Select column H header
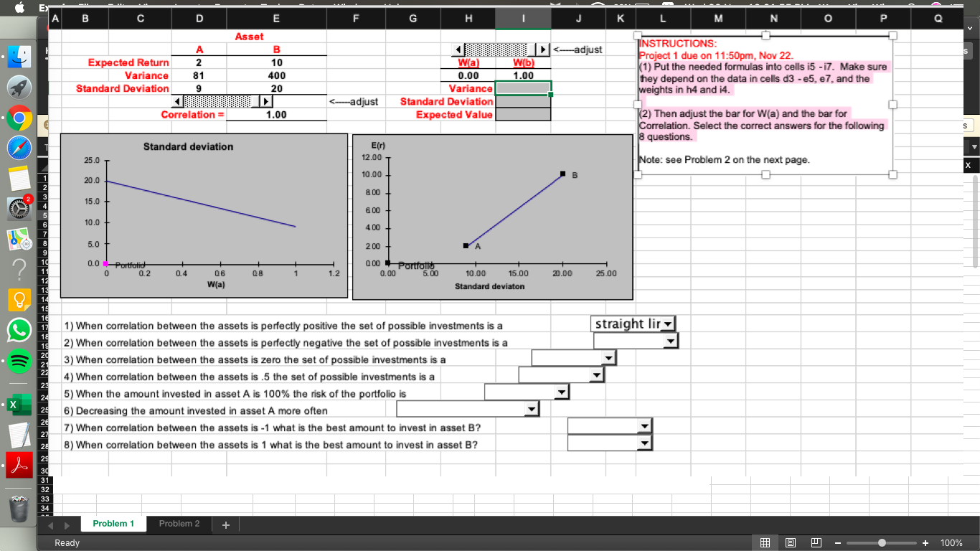 coord(468,19)
